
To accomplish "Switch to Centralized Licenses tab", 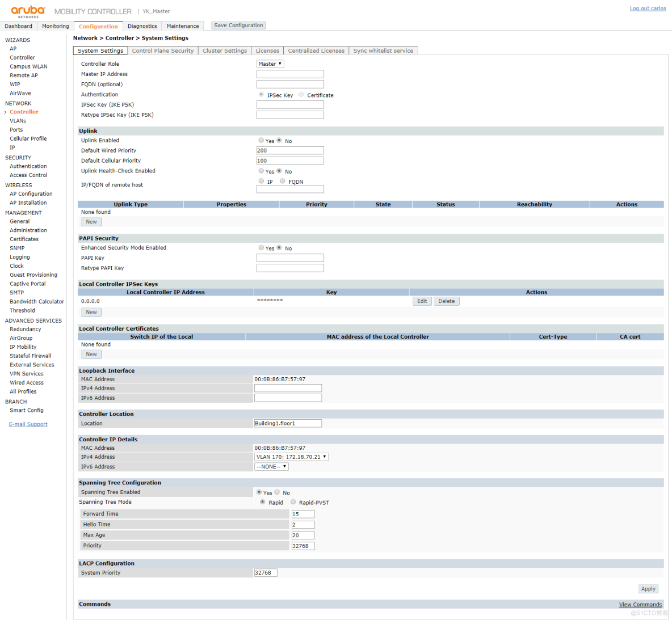I will (316, 50).
